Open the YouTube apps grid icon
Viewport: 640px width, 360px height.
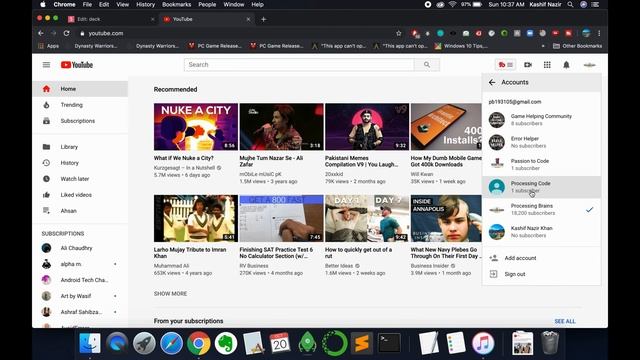[547, 65]
